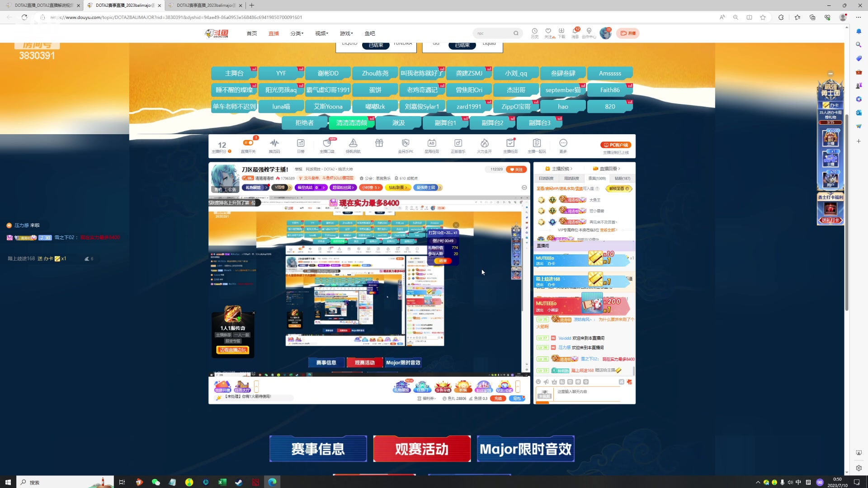Click the Major限时音效 large banner
The image size is (868, 488).
(x=526, y=449)
